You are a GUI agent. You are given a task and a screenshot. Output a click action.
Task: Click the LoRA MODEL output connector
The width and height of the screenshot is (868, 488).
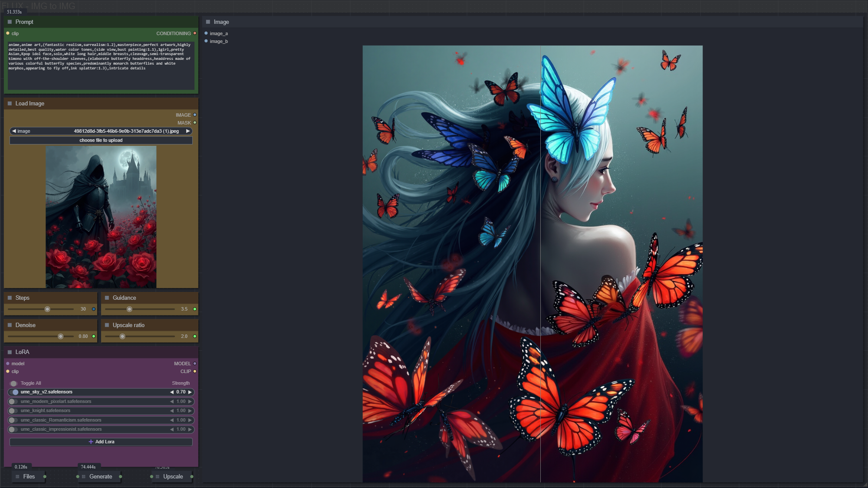(x=195, y=364)
